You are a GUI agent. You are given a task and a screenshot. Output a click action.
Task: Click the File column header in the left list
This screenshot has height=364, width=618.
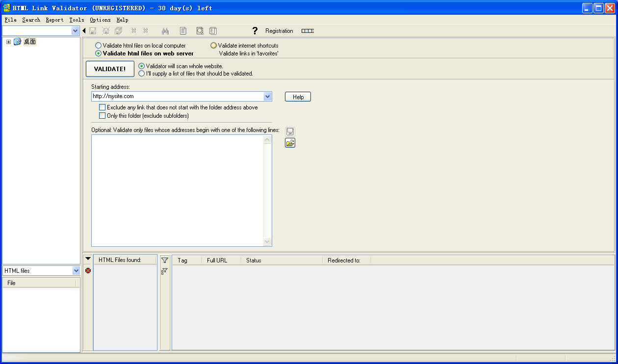click(39, 283)
